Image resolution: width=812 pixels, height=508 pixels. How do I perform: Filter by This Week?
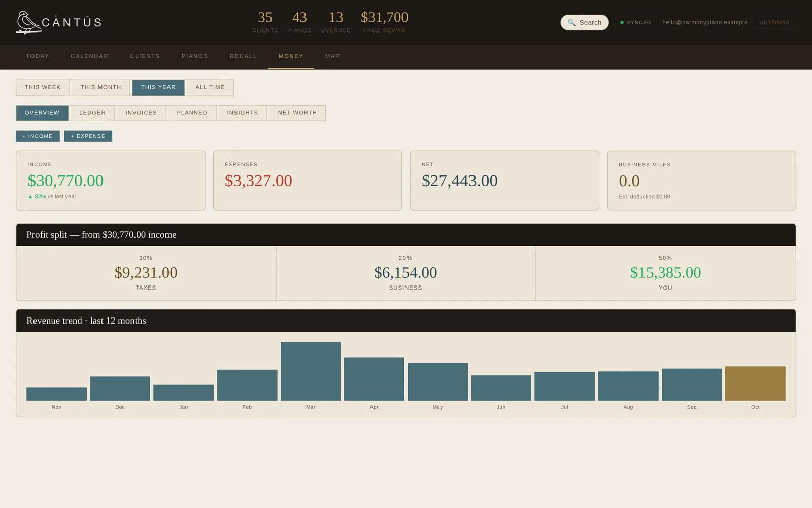43,87
